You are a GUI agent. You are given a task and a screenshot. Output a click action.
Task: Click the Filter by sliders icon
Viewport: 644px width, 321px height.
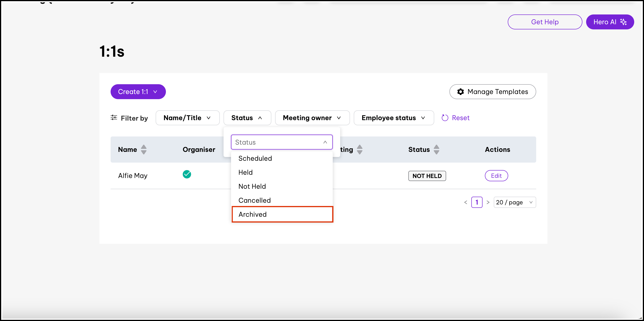[x=114, y=118]
